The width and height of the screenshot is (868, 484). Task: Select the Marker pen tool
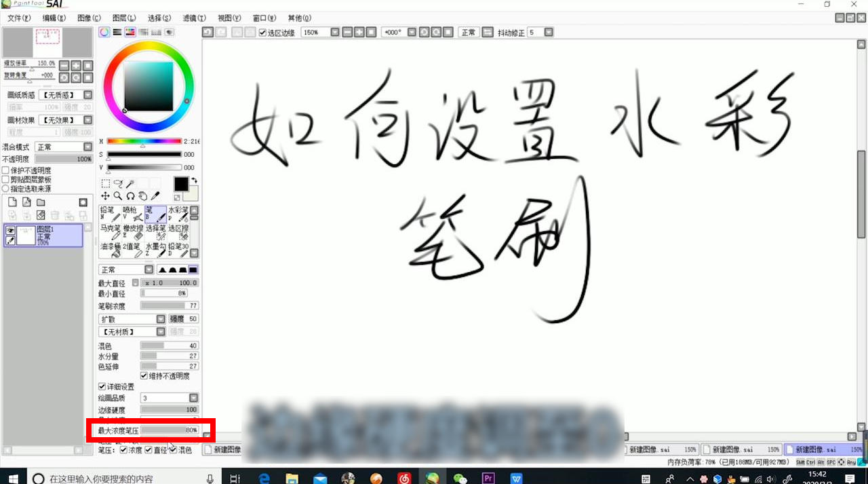tap(110, 231)
